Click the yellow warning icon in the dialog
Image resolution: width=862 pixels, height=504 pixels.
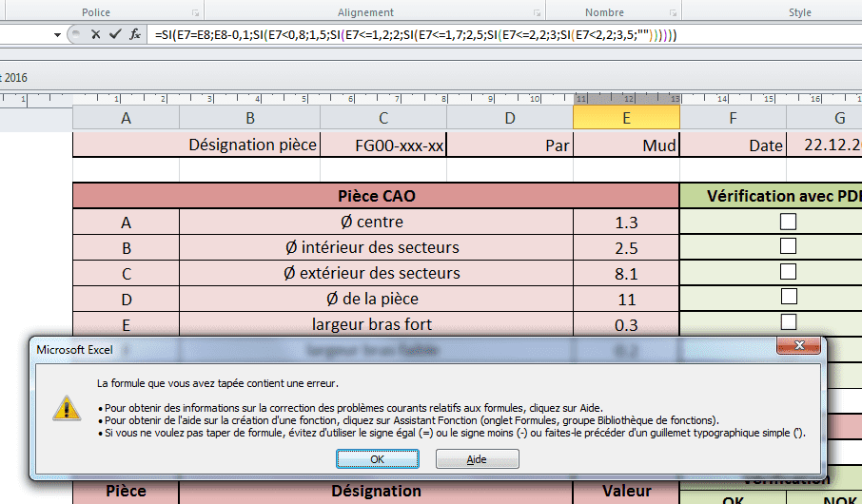pyautogui.click(x=66, y=407)
